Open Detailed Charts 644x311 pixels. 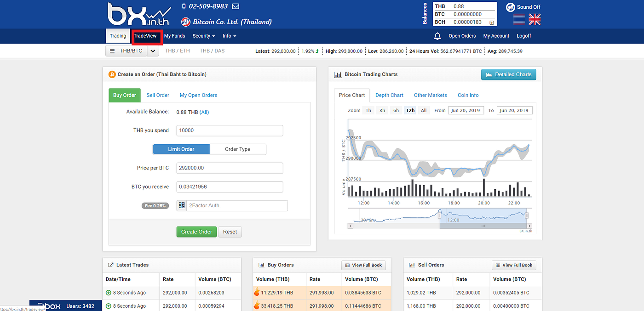508,74
